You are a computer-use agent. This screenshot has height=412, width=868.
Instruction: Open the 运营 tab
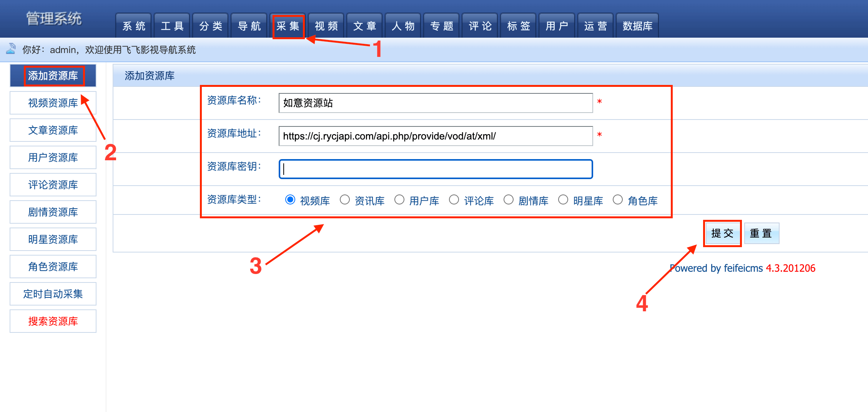point(595,26)
